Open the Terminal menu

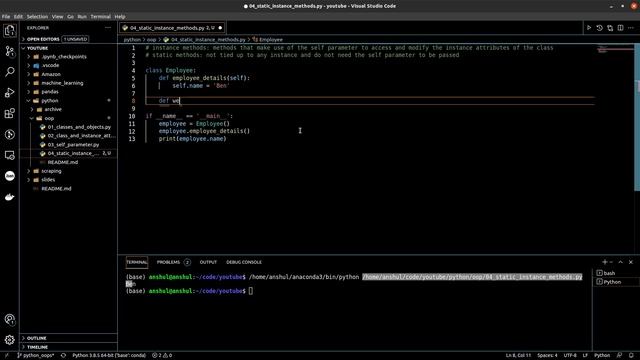click(x=100, y=17)
